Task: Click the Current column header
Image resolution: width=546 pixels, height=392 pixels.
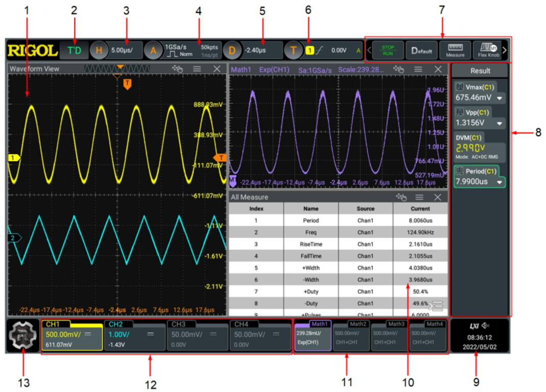Action: click(420, 209)
